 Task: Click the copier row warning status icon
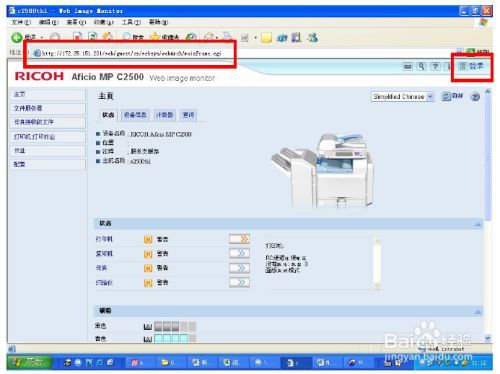(x=148, y=254)
